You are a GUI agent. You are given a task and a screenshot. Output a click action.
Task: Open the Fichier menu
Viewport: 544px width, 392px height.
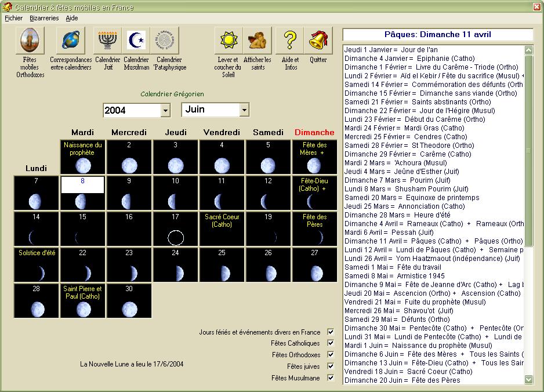click(x=13, y=18)
